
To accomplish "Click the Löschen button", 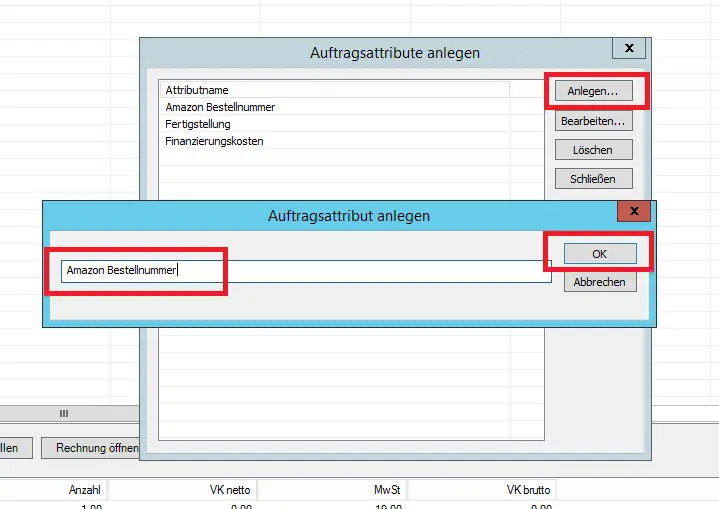I will coord(593,149).
